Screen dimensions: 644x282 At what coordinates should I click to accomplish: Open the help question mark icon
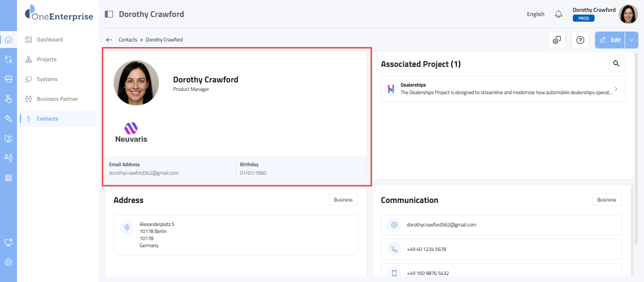[580, 40]
